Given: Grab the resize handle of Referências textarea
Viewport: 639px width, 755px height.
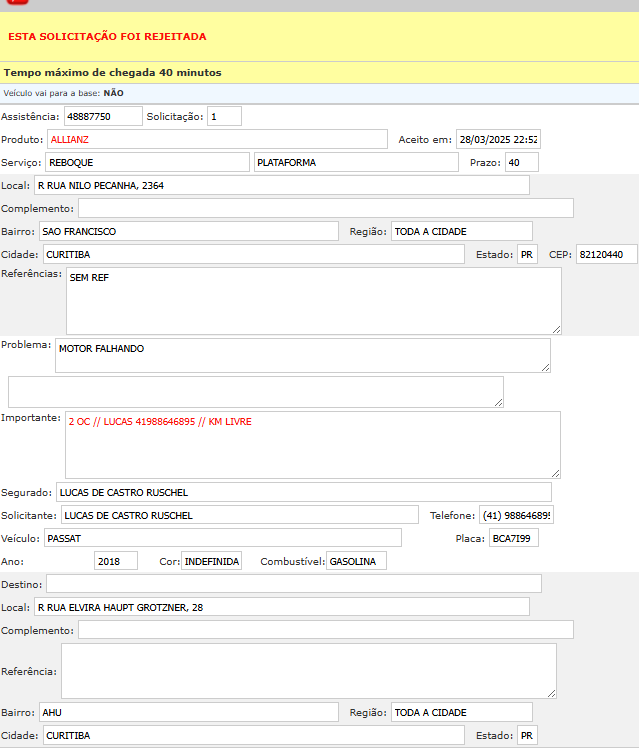Looking at the screenshot, I should [x=556, y=328].
